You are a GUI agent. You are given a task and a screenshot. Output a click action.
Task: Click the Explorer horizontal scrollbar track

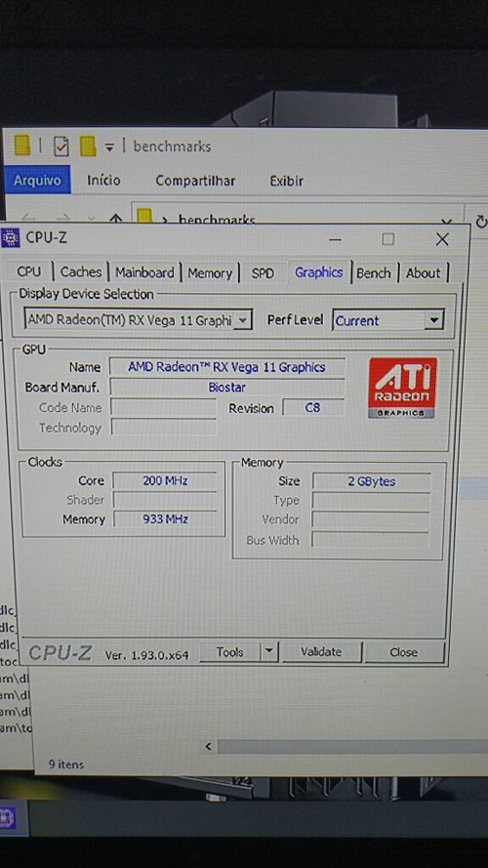pyautogui.click(x=352, y=747)
